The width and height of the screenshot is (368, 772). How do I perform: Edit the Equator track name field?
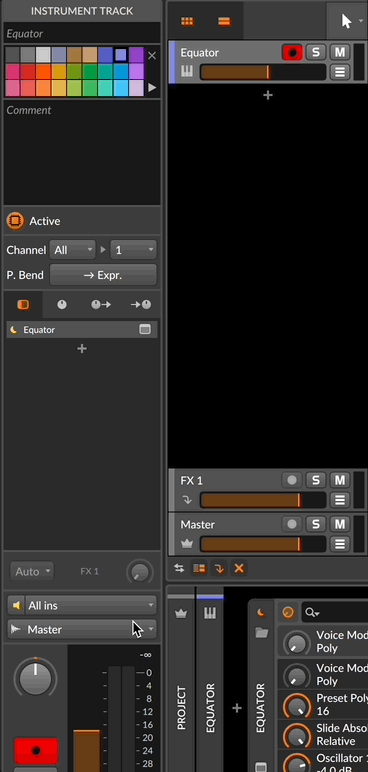coord(82,33)
